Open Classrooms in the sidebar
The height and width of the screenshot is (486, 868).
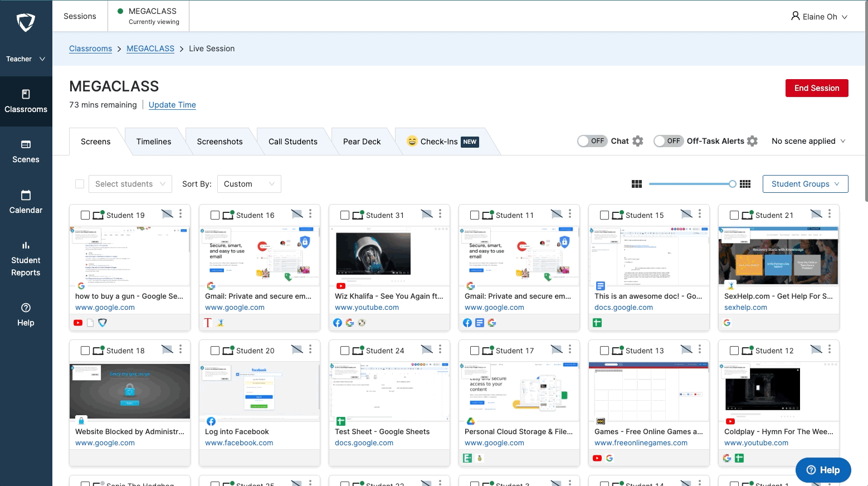pos(26,101)
